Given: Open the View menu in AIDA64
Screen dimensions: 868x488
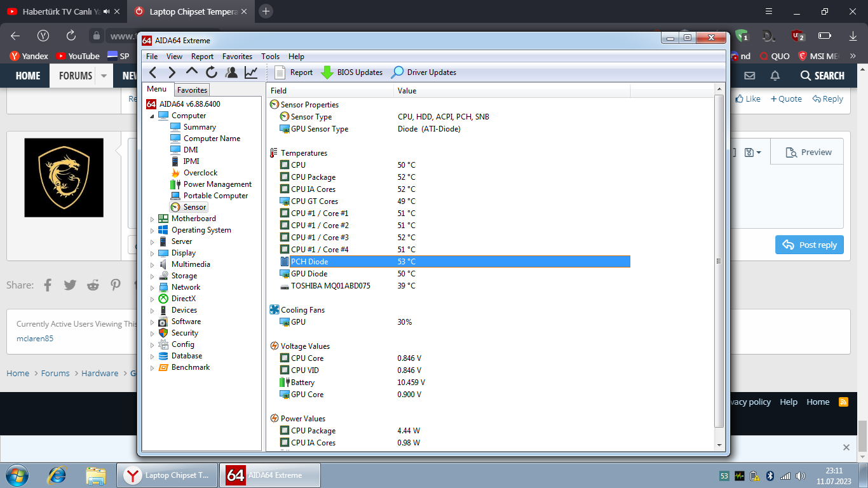Looking at the screenshot, I should pyautogui.click(x=174, y=57).
